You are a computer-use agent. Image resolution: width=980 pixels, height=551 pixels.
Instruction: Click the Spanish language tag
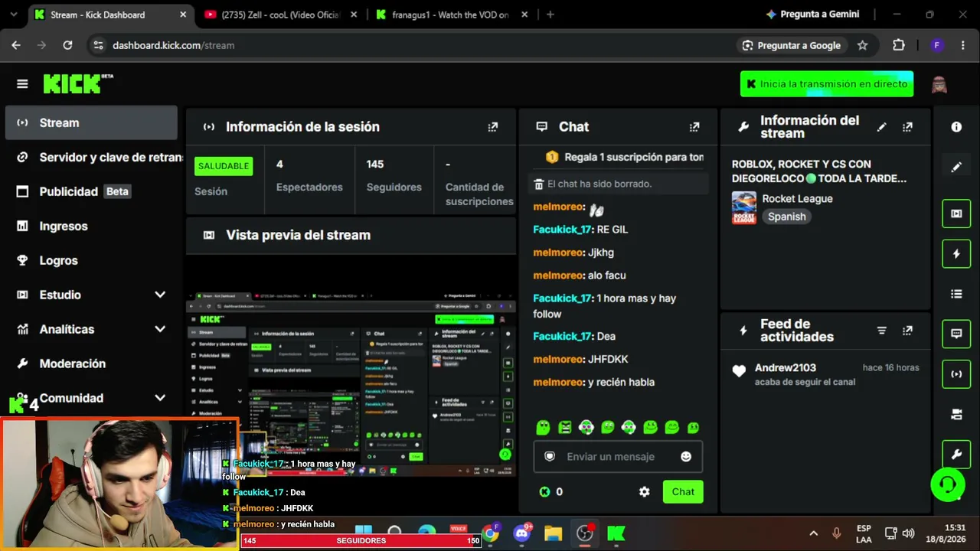787,217
